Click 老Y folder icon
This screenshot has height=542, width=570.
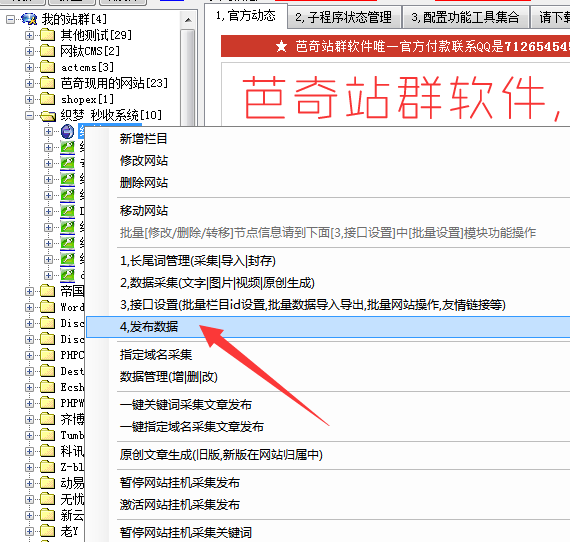coord(47,531)
